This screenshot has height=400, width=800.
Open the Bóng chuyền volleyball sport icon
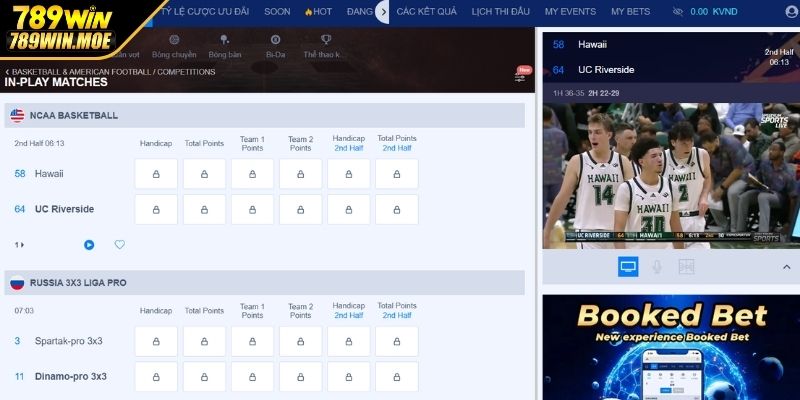pos(174,46)
